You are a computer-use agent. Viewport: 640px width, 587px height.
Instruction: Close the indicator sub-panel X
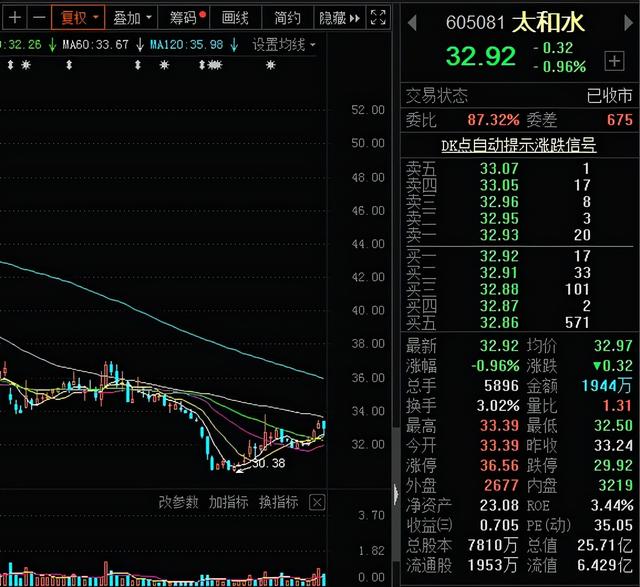pyautogui.click(x=317, y=503)
